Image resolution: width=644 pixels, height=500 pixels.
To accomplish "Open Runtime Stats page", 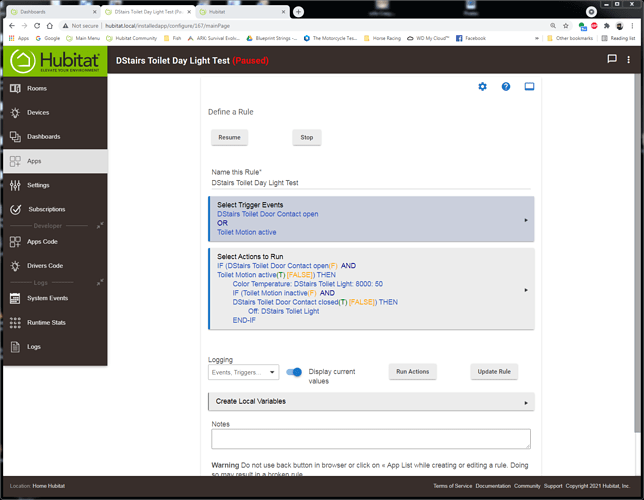I will pos(55,323).
